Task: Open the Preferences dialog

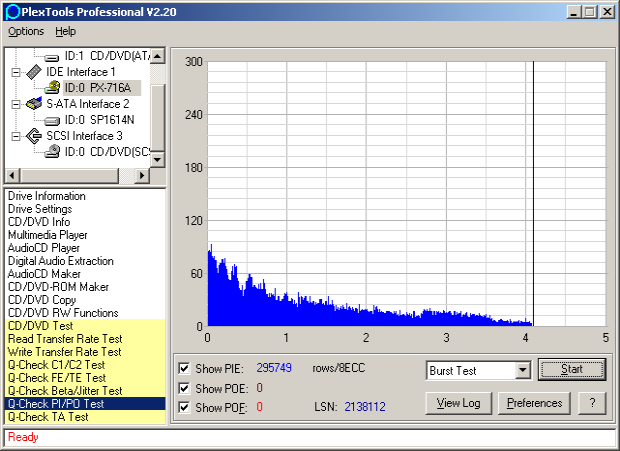Action: pyautogui.click(x=534, y=403)
